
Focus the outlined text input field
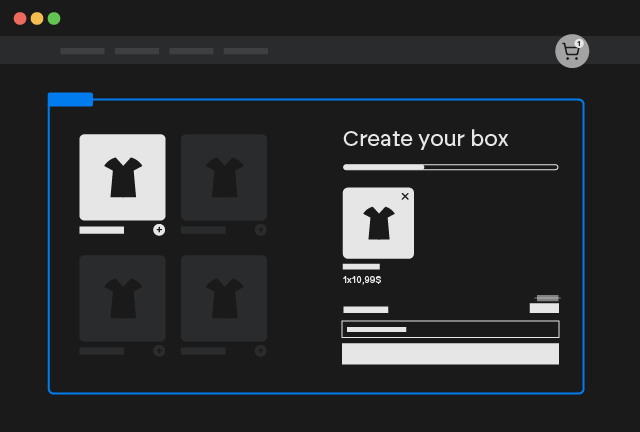point(450,329)
